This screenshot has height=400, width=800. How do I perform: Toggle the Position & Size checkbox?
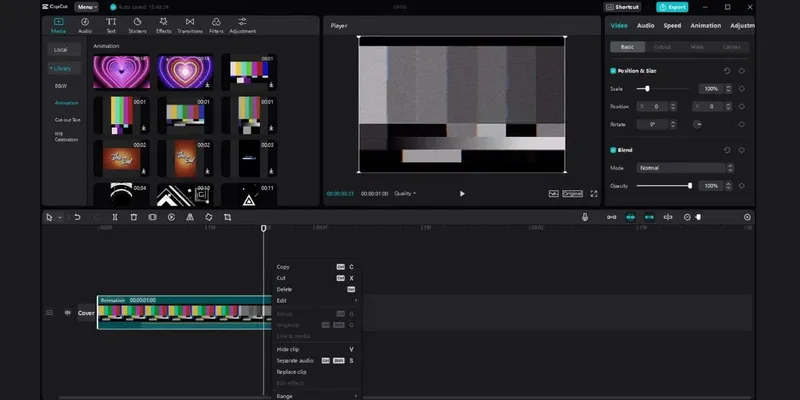coord(613,71)
